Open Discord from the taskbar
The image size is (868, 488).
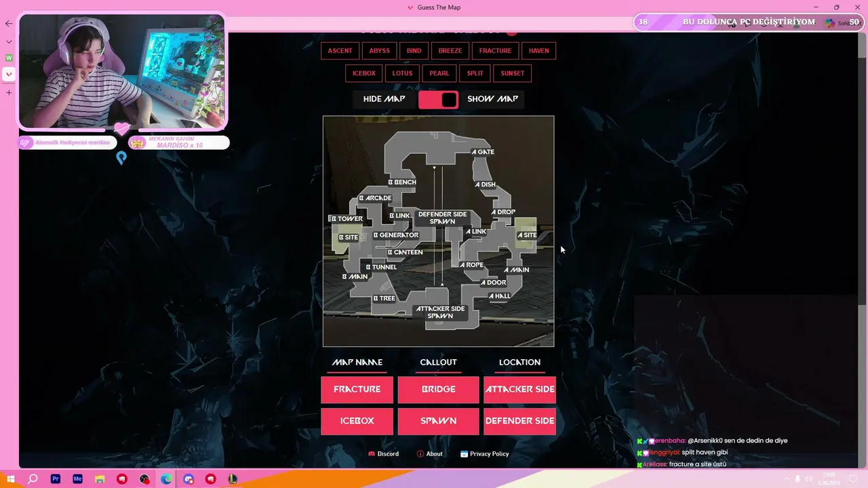[x=189, y=479]
